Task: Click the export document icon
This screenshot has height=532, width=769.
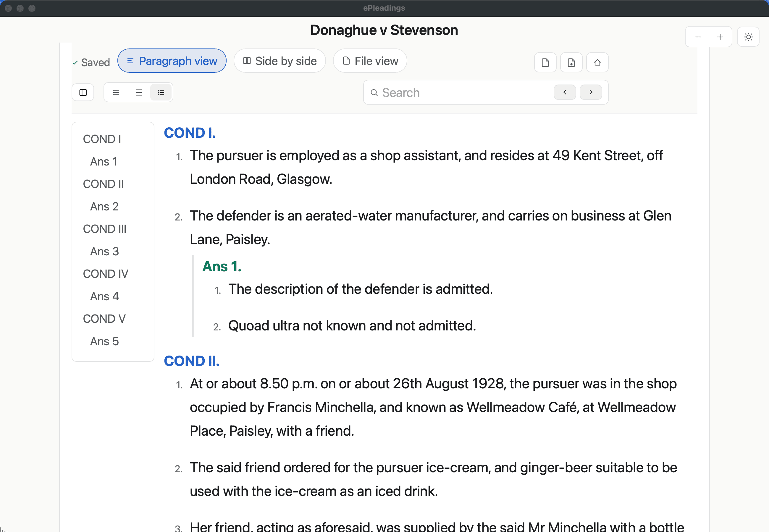Action: [571, 62]
